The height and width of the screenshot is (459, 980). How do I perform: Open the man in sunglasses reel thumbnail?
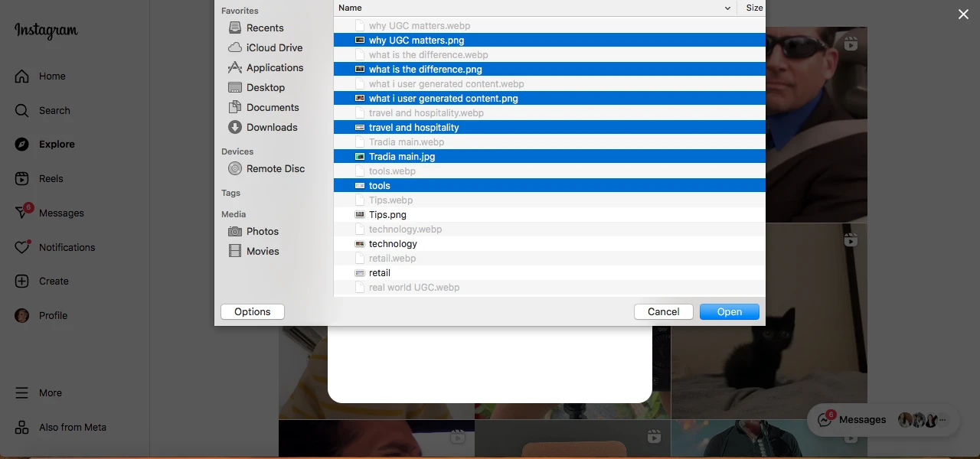coord(816,125)
